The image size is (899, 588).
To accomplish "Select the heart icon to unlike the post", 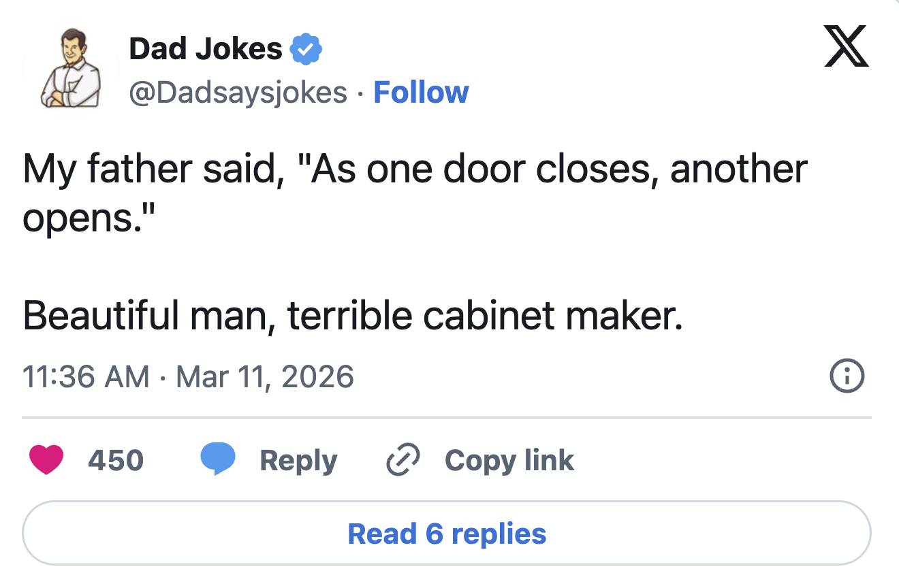I will (x=45, y=459).
